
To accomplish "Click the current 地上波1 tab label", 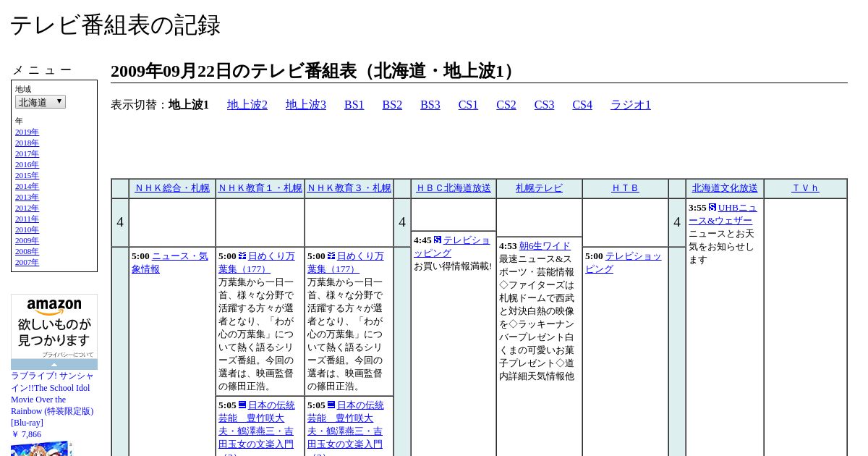I will [189, 105].
